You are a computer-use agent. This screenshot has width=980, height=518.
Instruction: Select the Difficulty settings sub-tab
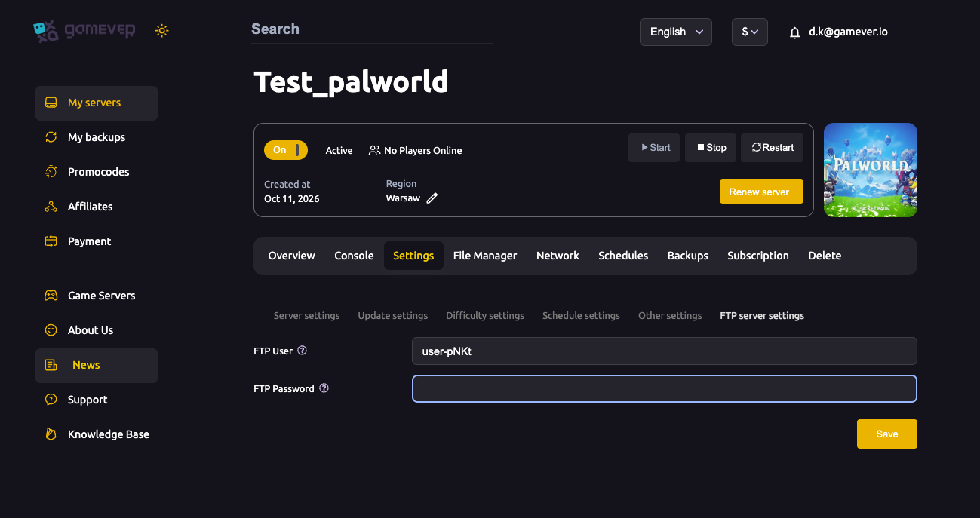coord(485,315)
